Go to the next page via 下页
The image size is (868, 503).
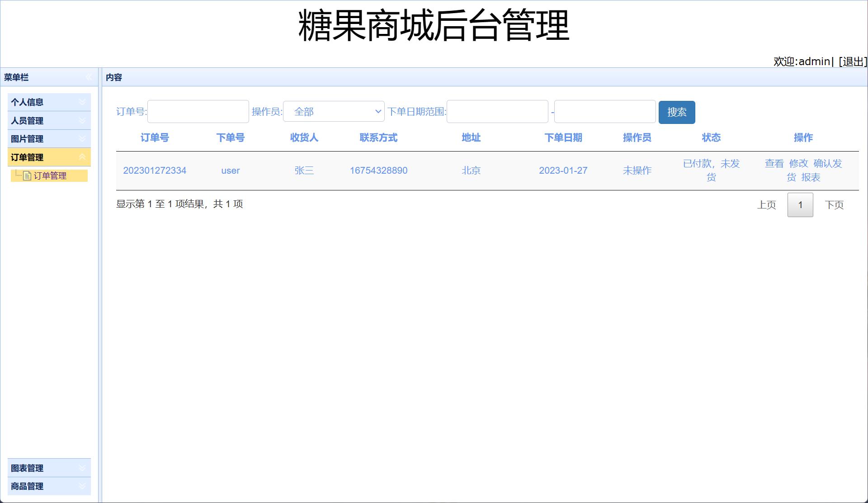835,204
